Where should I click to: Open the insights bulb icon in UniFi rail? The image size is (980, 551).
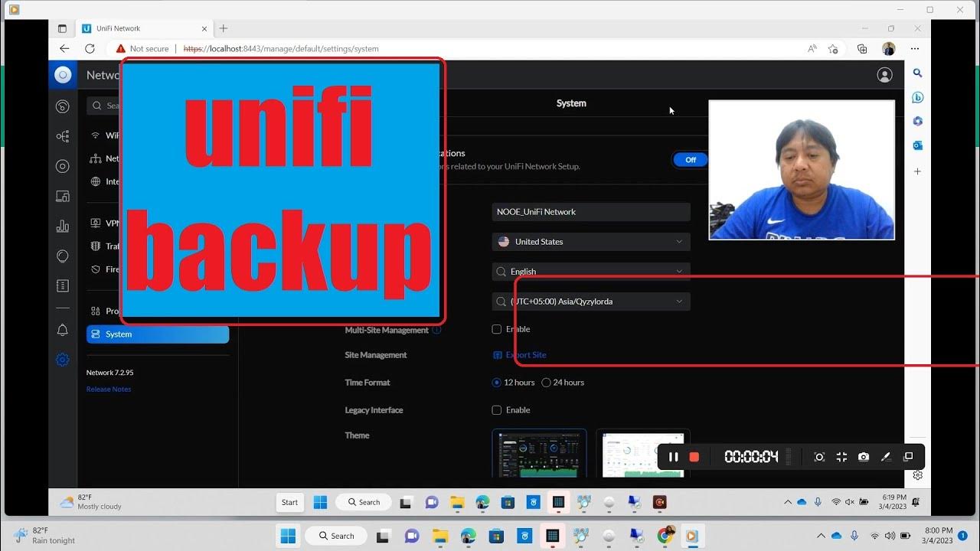coord(63,256)
